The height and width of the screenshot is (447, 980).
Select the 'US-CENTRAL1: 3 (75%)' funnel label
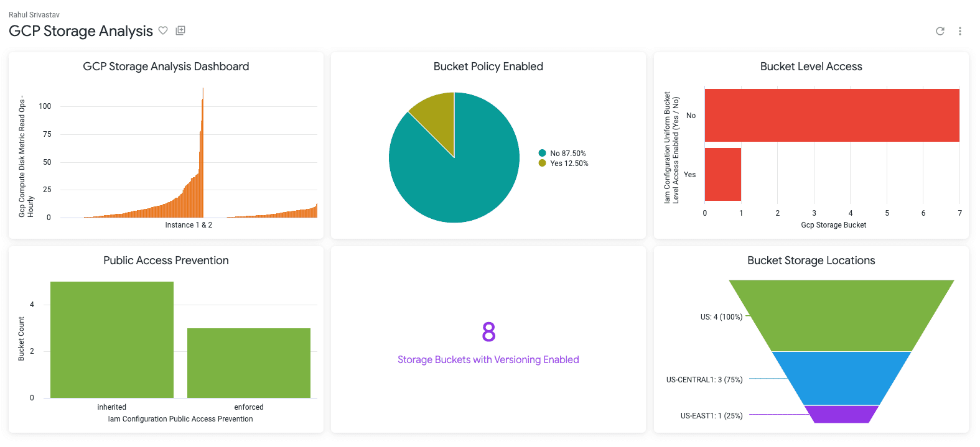coord(704,380)
